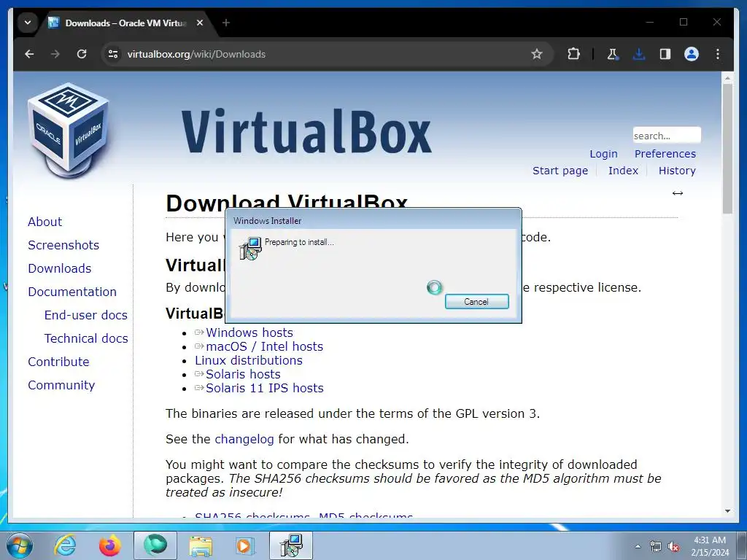Open About in sidebar
Screen dimensions: 747x560
pyautogui.click(x=44, y=222)
